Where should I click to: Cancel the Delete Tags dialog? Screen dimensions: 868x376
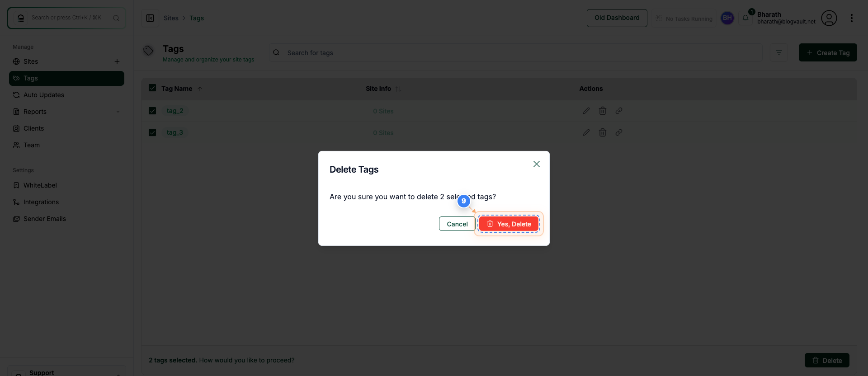click(x=457, y=224)
